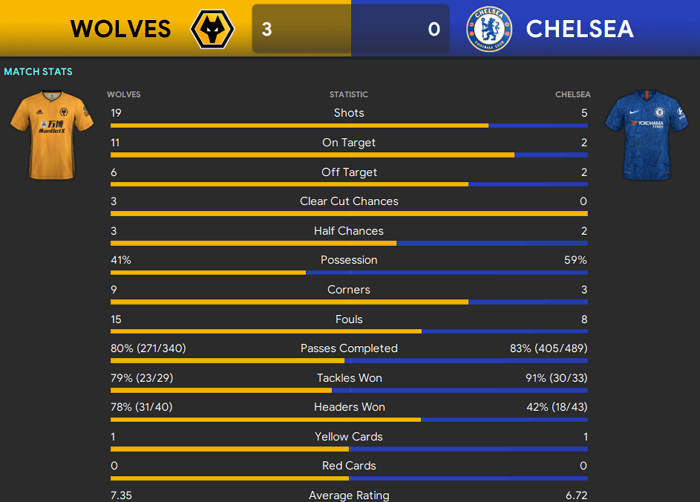Click the Possession statistic bar
700x502 pixels.
(x=349, y=272)
